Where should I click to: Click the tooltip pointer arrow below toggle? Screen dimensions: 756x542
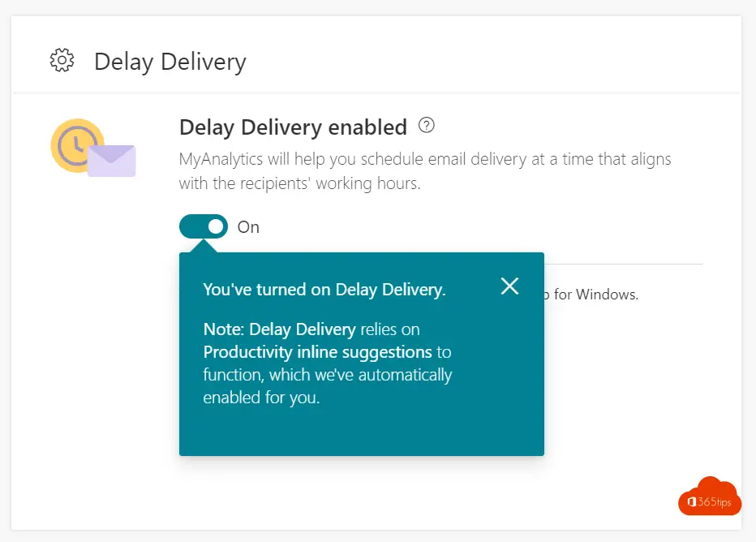(x=204, y=246)
